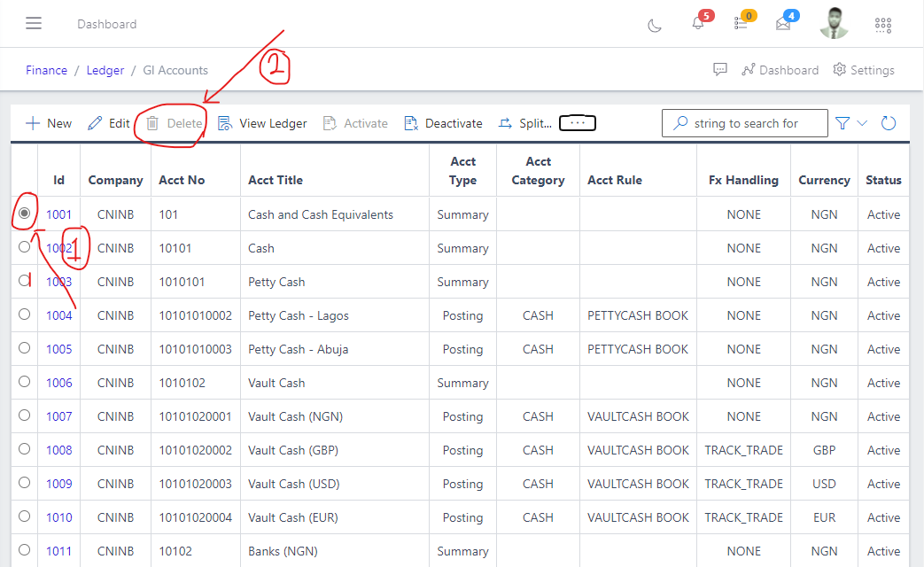Viewport: 924px width, 567px height.
Task: Click the Refresh icon beside the filter
Action: (889, 123)
